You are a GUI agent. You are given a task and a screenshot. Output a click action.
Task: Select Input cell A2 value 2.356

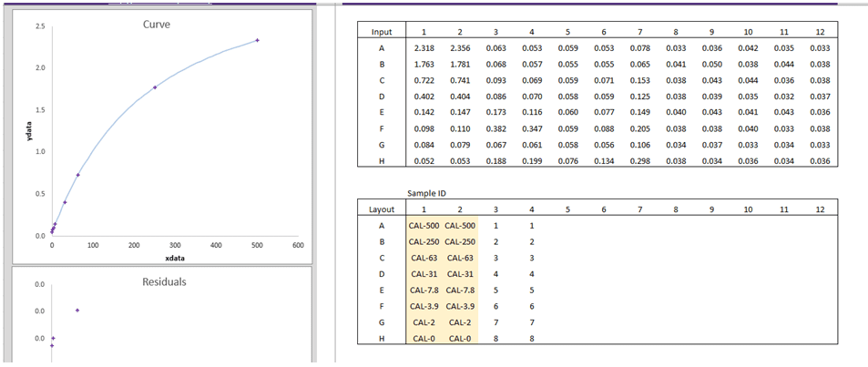pos(460,48)
